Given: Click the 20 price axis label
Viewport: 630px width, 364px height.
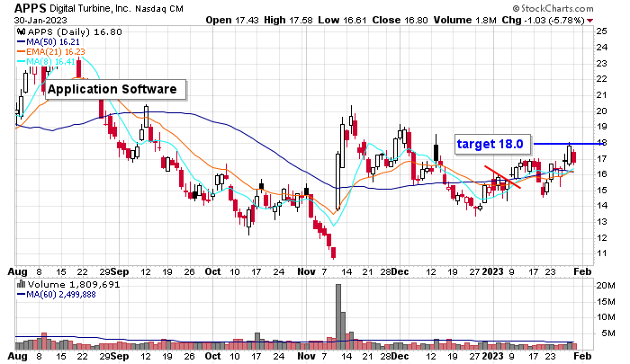Looking at the screenshot, I should pyautogui.click(x=601, y=111).
